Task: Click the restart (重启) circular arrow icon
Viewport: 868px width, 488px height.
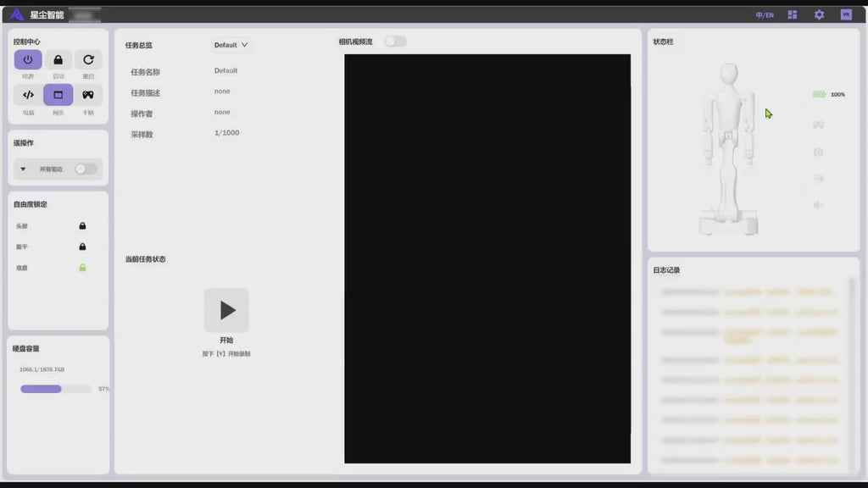Action: tap(88, 60)
